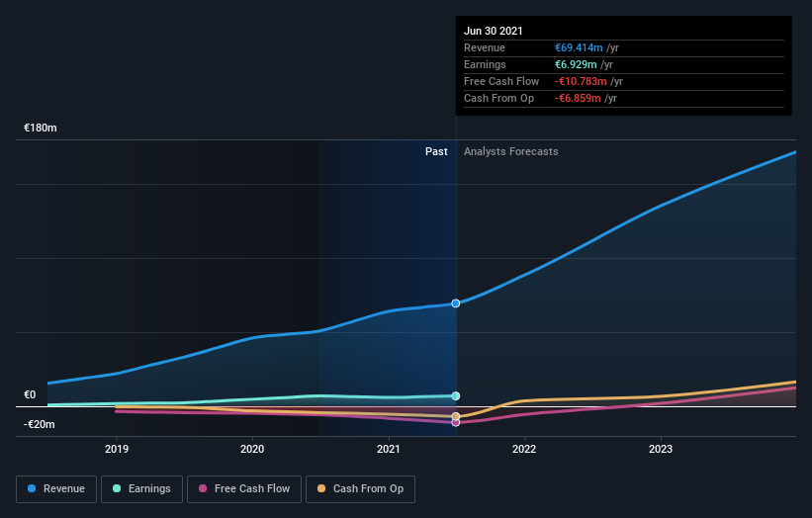Click the Jun 30 2021 tooltip date

tap(494, 31)
